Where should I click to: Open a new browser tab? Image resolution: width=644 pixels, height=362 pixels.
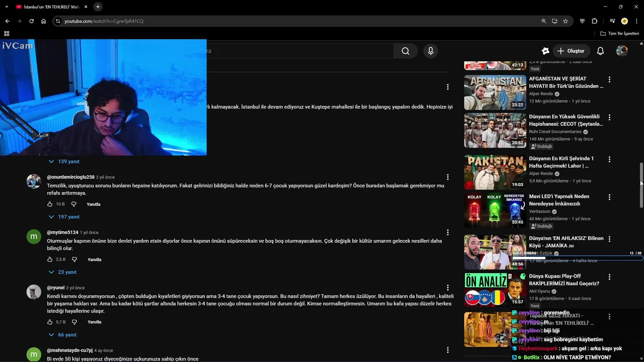[98, 7]
